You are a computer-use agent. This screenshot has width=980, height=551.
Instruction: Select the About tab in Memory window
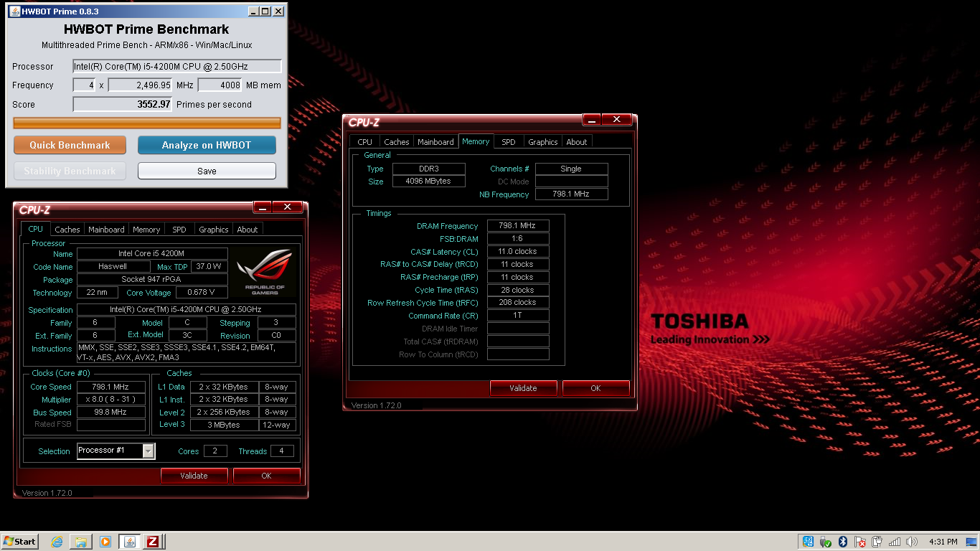tap(577, 142)
